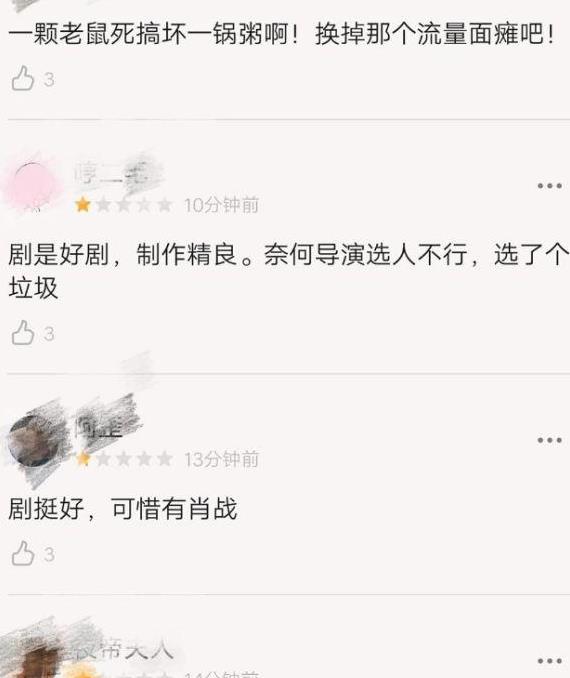Open three-dot menu for 13分钟前 review

[549, 440]
